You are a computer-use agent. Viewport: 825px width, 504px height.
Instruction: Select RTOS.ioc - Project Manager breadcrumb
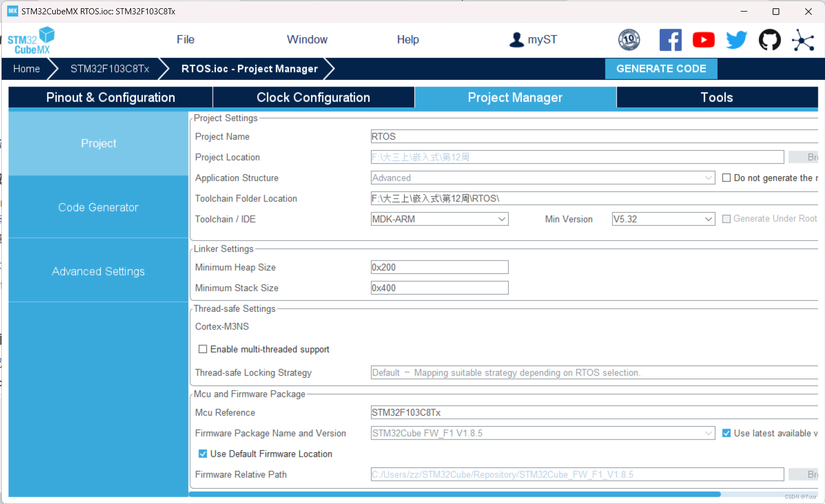250,69
